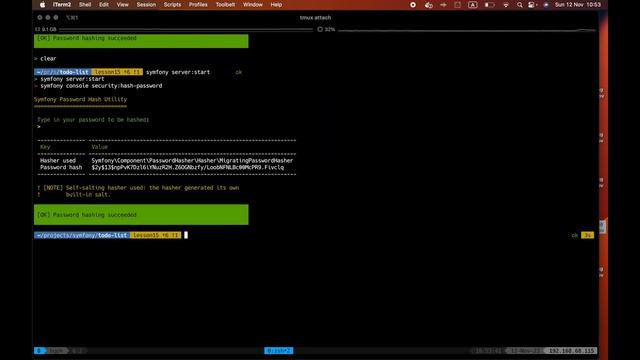Image resolution: width=640 pixels, height=360 pixels.
Task: Click the date segment in tmux status bar
Action: coord(525,351)
